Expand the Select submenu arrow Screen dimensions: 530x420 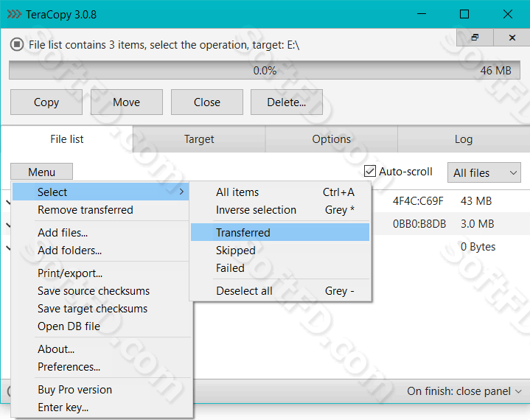coord(181,192)
